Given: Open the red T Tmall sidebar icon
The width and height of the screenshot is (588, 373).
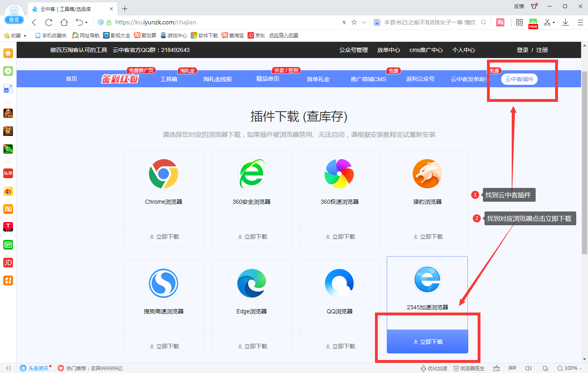Looking at the screenshot, I should [x=8, y=227].
